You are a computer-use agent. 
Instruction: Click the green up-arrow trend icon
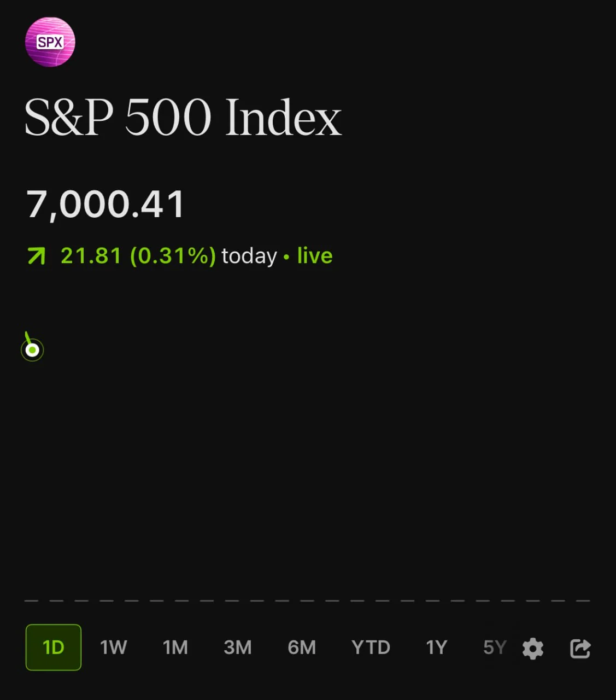37,255
